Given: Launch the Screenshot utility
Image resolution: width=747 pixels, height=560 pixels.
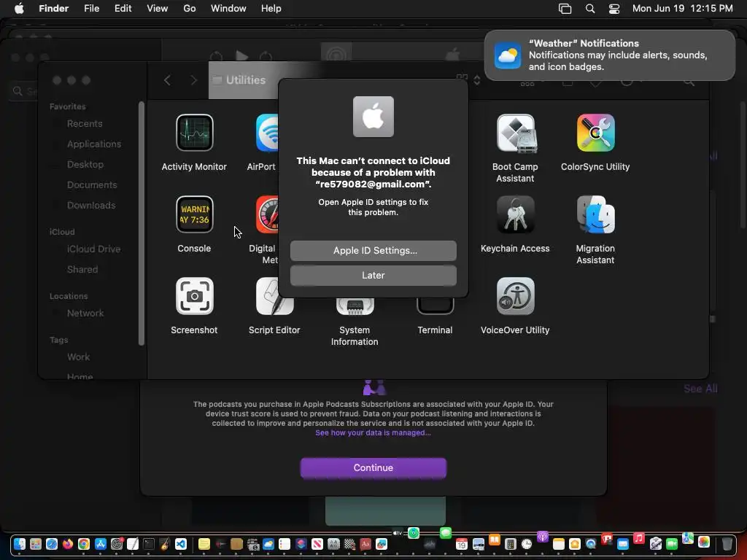Looking at the screenshot, I should [194, 296].
